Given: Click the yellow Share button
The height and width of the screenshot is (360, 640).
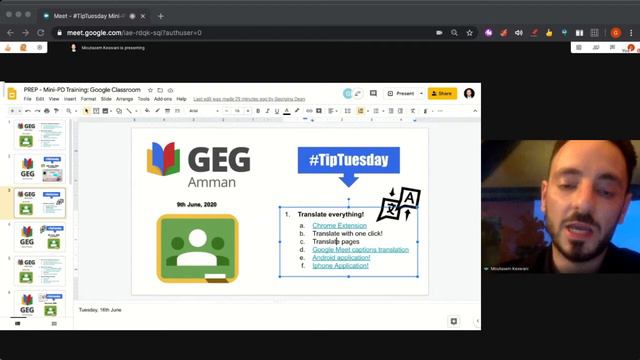Looking at the screenshot, I should [x=442, y=93].
